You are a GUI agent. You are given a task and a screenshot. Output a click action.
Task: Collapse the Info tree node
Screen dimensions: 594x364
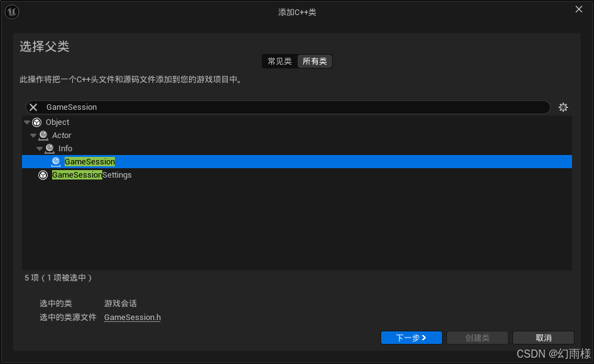click(x=40, y=149)
